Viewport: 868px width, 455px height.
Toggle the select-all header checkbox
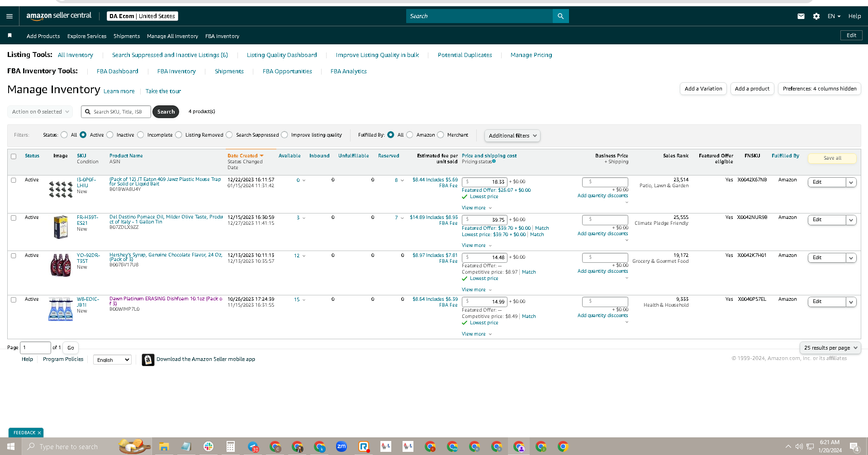click(14, 156)
